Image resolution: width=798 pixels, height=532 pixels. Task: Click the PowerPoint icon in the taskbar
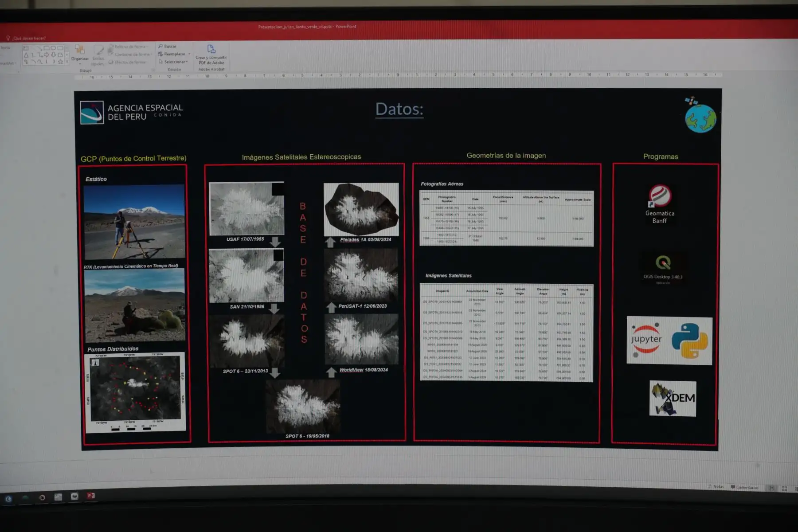point(91,496)
